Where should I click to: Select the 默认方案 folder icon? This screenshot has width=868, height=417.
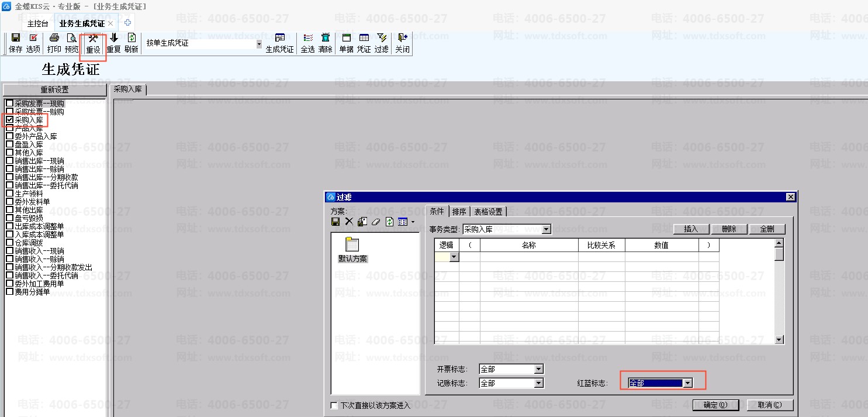click(x=352, y=244)
